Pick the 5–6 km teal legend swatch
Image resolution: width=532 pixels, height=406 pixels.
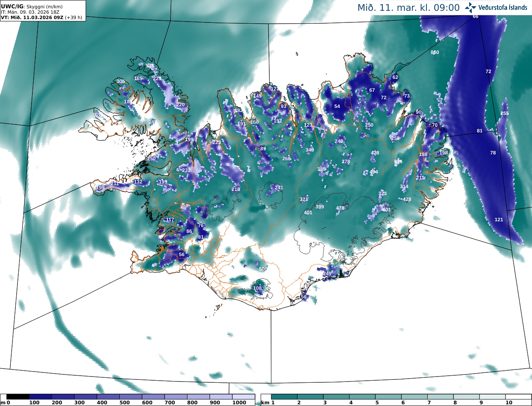click(x=389, y=397)
